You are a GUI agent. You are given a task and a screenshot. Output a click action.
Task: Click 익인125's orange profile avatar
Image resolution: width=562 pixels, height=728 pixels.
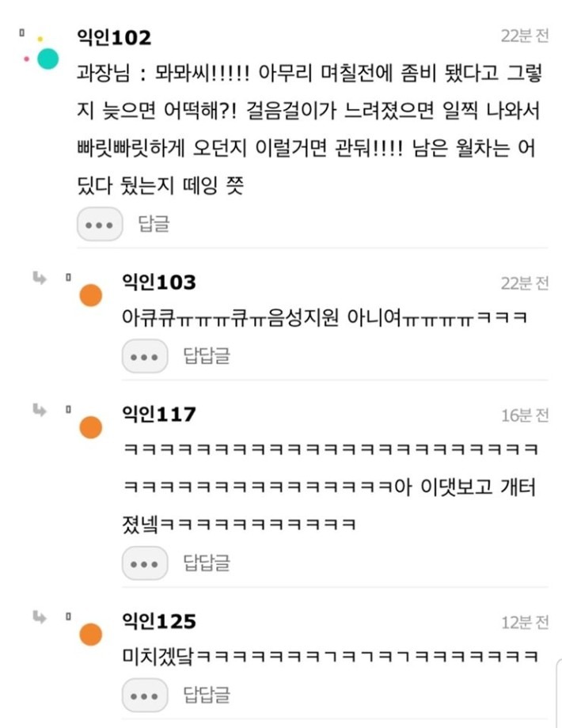point(91,634)
